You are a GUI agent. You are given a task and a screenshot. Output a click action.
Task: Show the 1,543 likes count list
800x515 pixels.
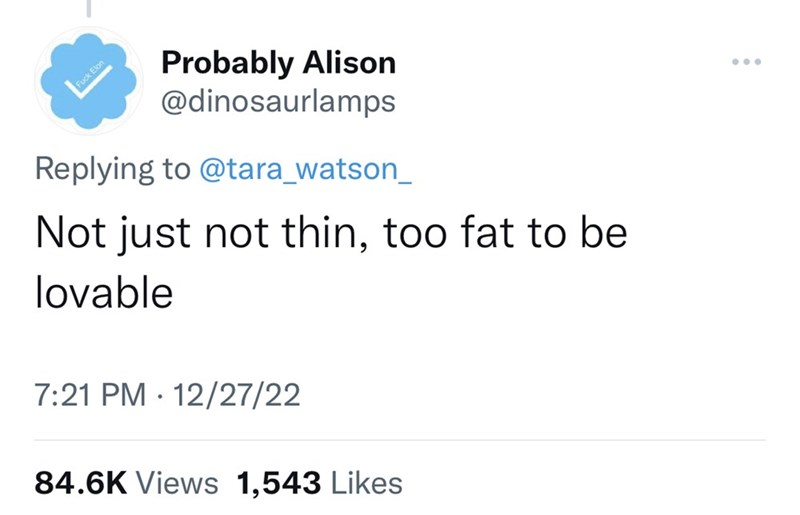click(279, 483)
